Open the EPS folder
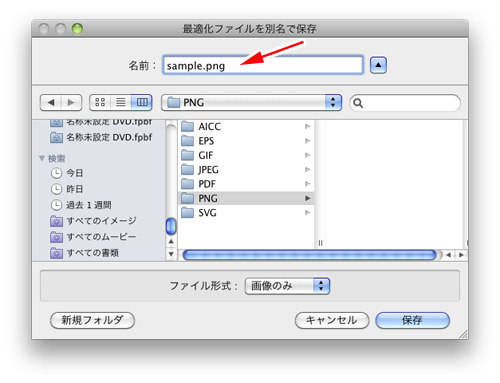Viewport: 500px width, 383px height. pos(246,141)
